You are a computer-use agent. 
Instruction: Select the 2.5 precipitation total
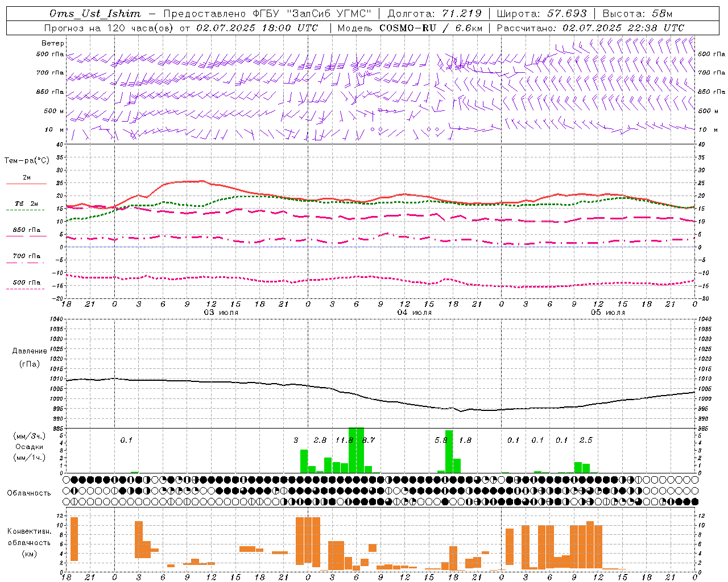(x=586, y=440)
